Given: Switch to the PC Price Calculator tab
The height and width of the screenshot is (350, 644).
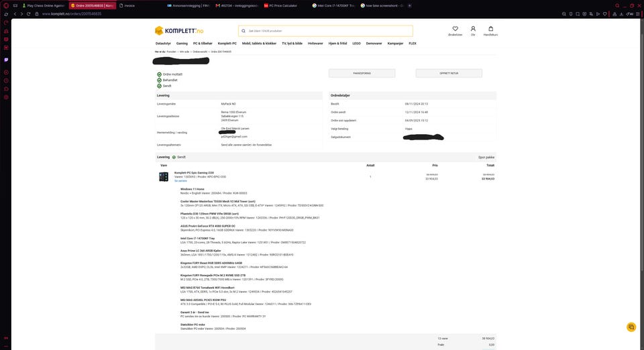Looking at the screenshot, I should [283, 6].
